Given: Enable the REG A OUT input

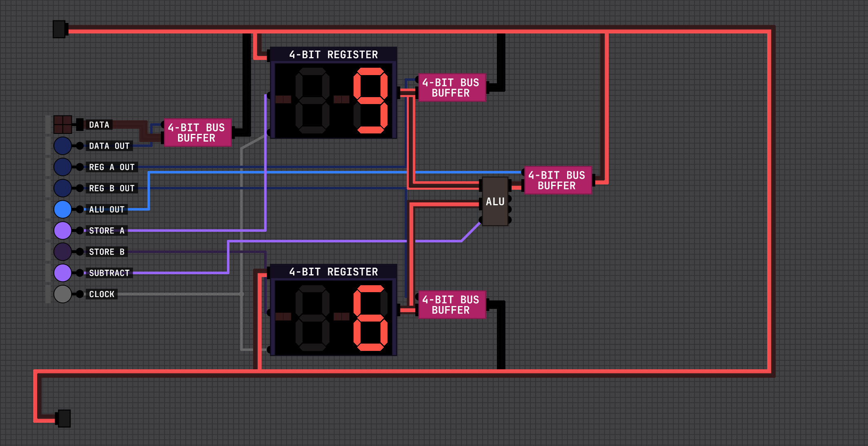Looking at the screenshot, I should click(62, 167).
